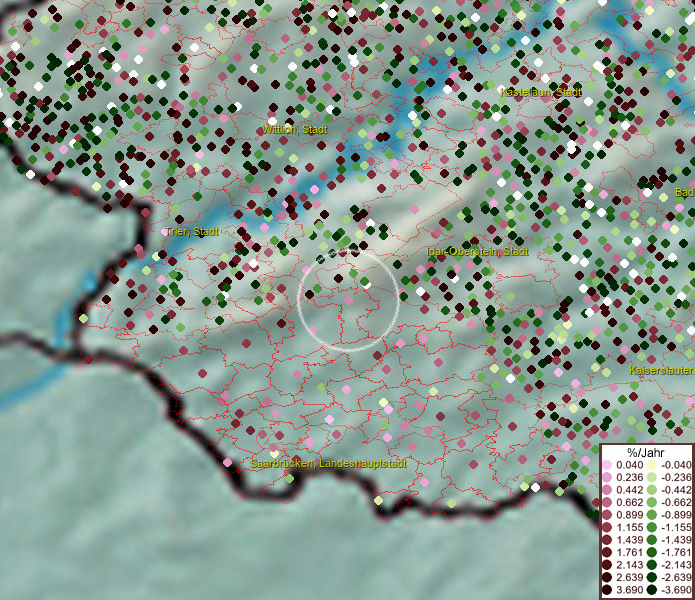Click the Bad label at right edge

(684, 192)
